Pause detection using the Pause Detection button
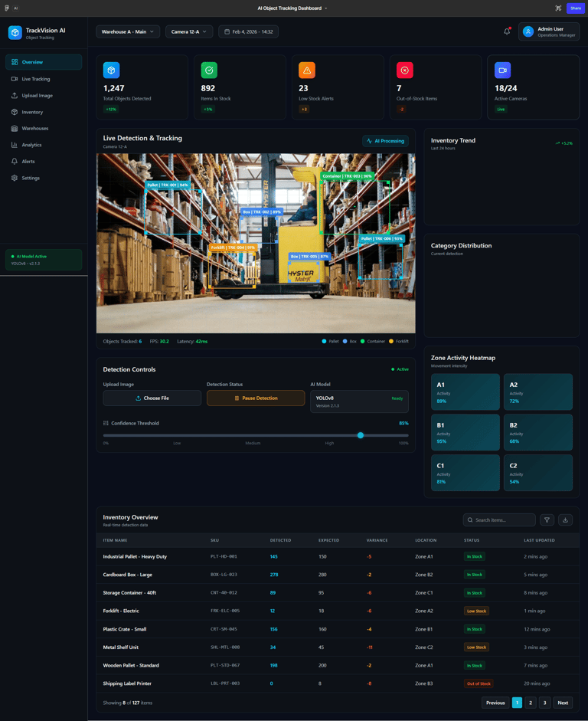The width and height of the screenshot is (588, 721). tap(256, 398)
